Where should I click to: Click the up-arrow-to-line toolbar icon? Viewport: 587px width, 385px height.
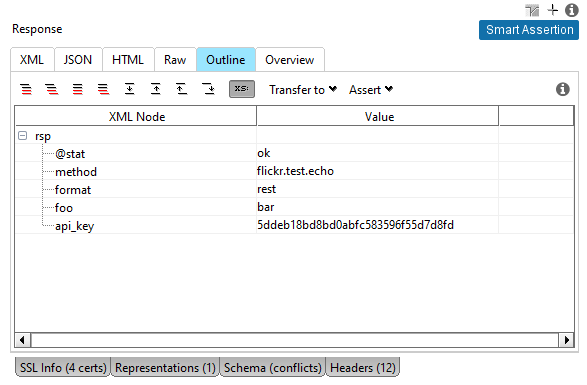[x=156, y=89]
